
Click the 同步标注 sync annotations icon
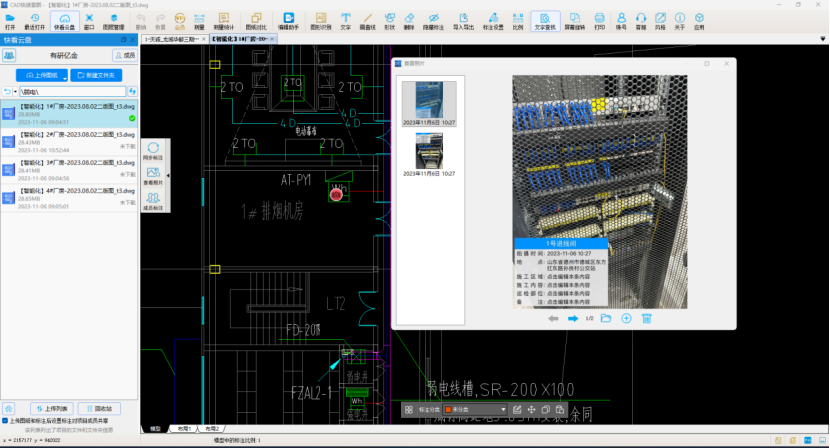(x=153, y=152)
